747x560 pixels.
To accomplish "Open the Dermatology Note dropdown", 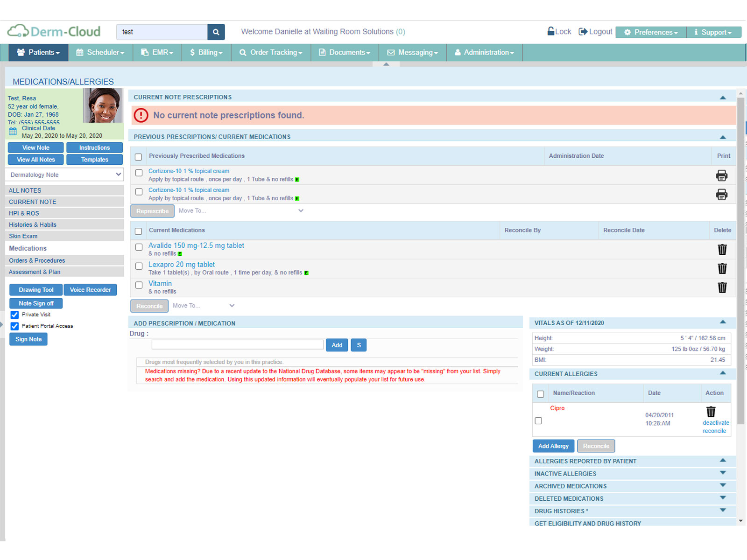I will pyautogui.click(x=65, y=175).
